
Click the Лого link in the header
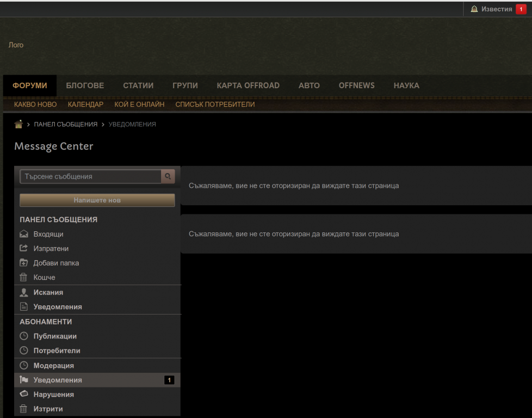tap(16, 45)
